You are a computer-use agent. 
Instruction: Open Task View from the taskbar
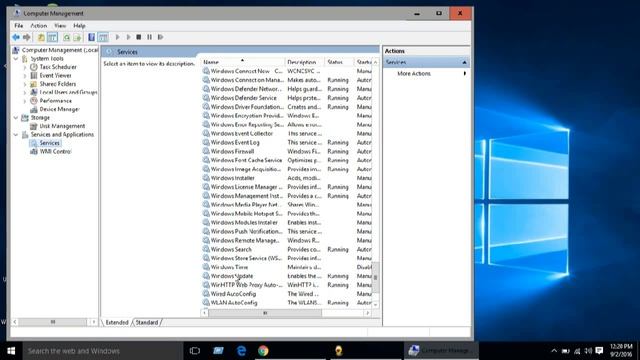click(195, 351)
